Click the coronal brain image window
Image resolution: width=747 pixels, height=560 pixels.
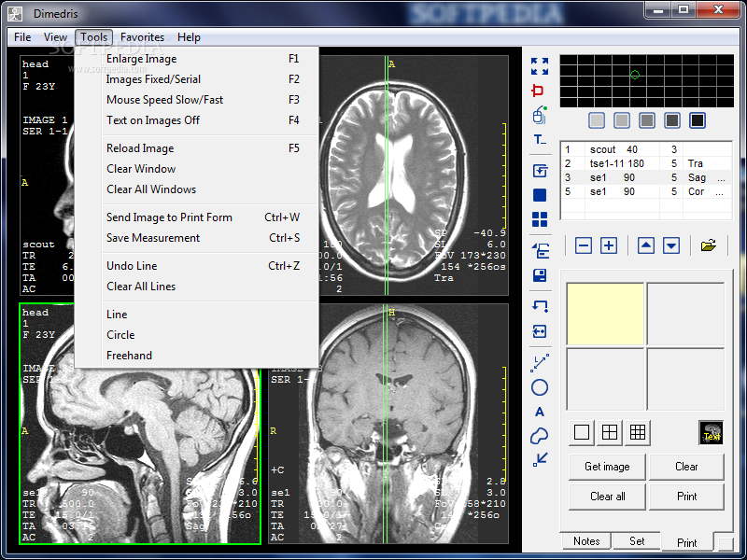388,424
